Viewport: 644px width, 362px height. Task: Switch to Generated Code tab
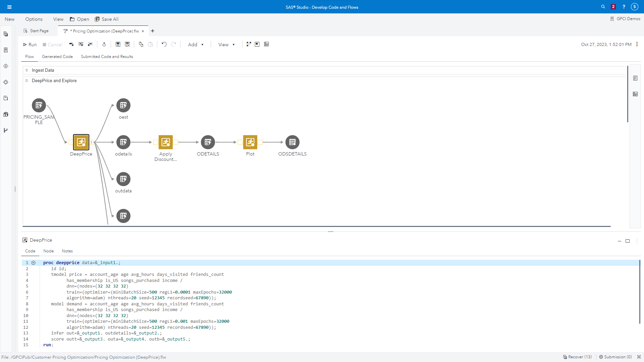(x=57, y=57)
